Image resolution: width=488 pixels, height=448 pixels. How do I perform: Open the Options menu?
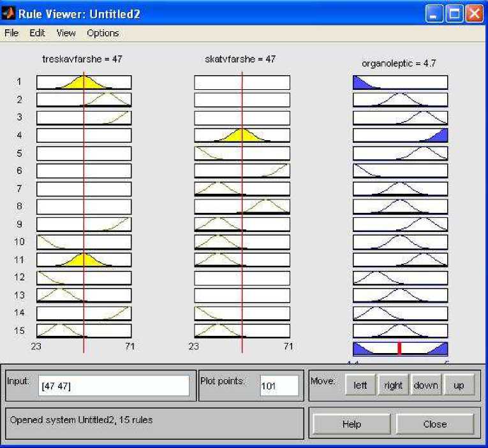click(103, 33)
